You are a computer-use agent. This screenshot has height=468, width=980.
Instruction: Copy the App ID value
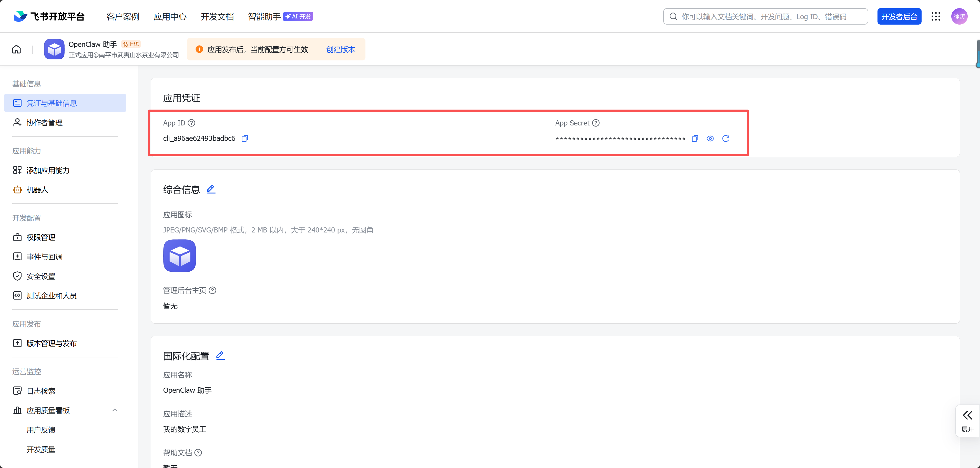[x=245, y=139]
